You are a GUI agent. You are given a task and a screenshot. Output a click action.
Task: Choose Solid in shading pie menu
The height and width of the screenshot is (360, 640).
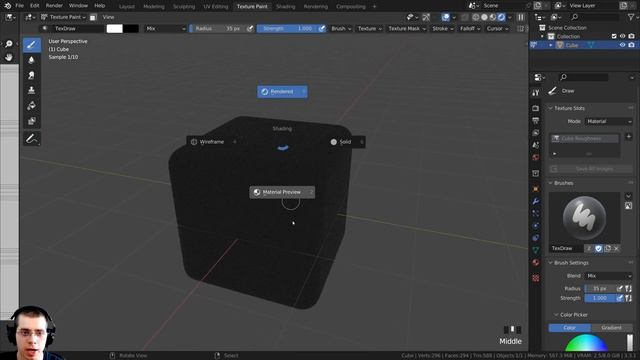[x=347, y=142]
